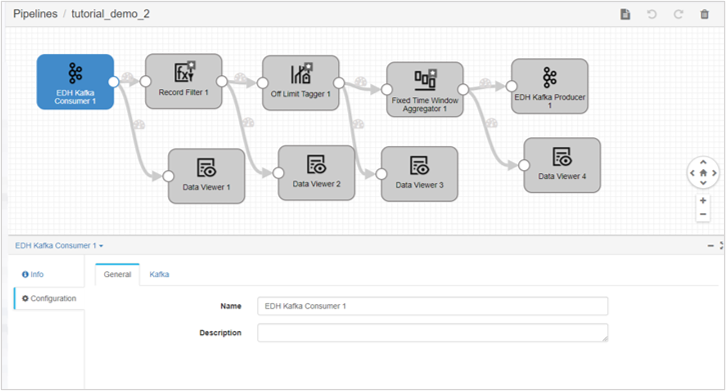Select the Record Filter 1 node
The image size is (726, 391).
click(184, 82)
